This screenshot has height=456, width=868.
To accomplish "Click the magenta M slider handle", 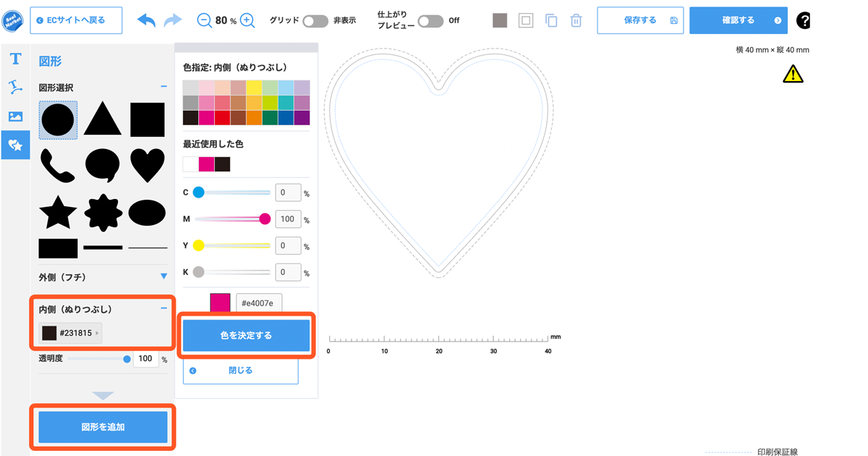I will [265, 219].
